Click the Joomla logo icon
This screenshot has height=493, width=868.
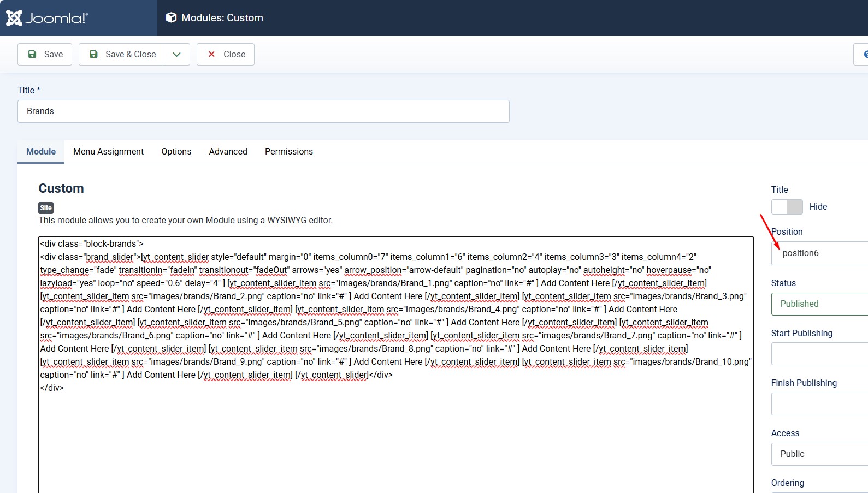click(x=14, y=18)
